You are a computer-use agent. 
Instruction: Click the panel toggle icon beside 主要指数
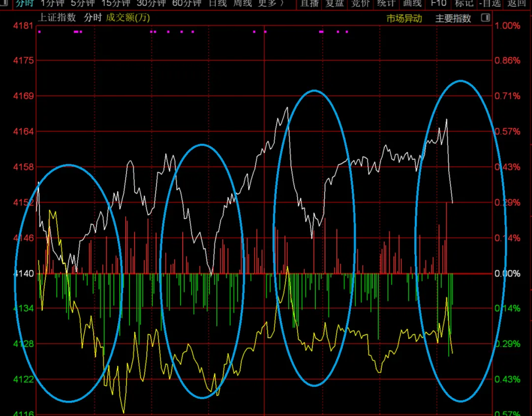click(485, 18)
